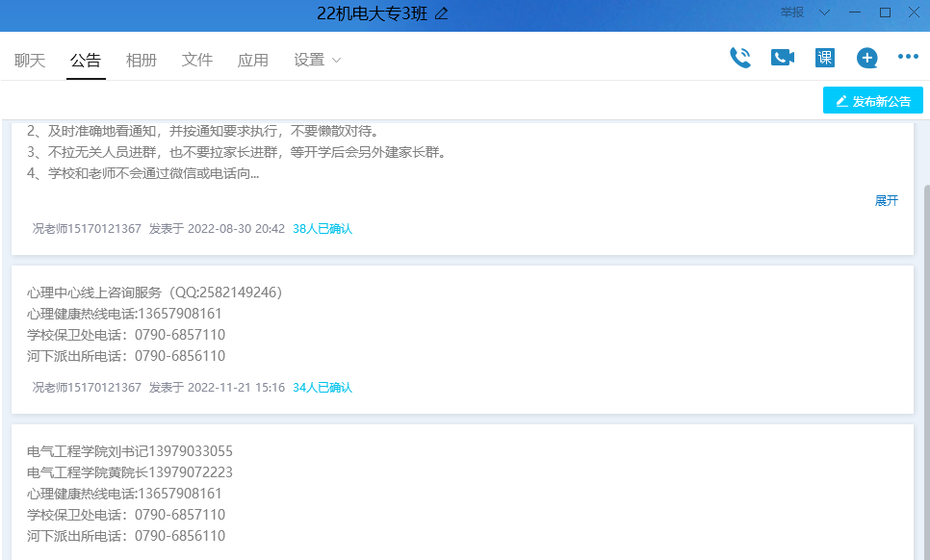Expand the truncated announcement via 展开
Screen dimensions: 930x560
[886, 200]
